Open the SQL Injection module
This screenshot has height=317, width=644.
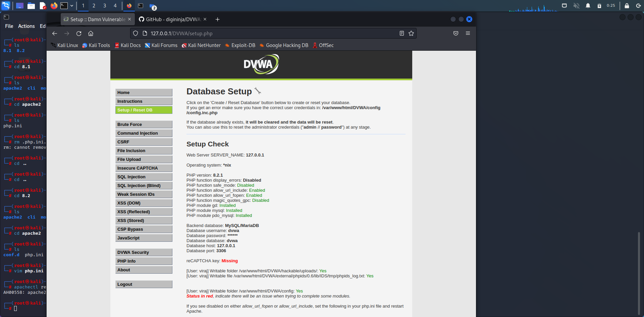point(144,177)
